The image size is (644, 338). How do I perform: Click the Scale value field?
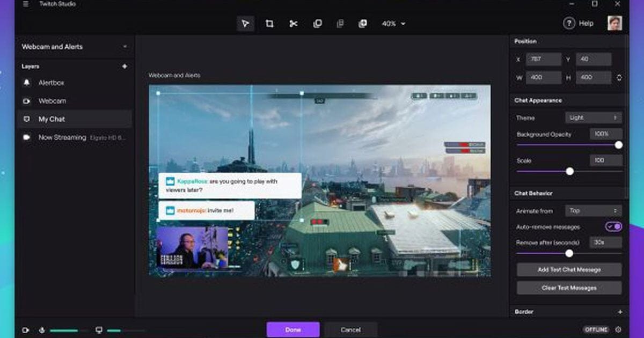(606, 160)
